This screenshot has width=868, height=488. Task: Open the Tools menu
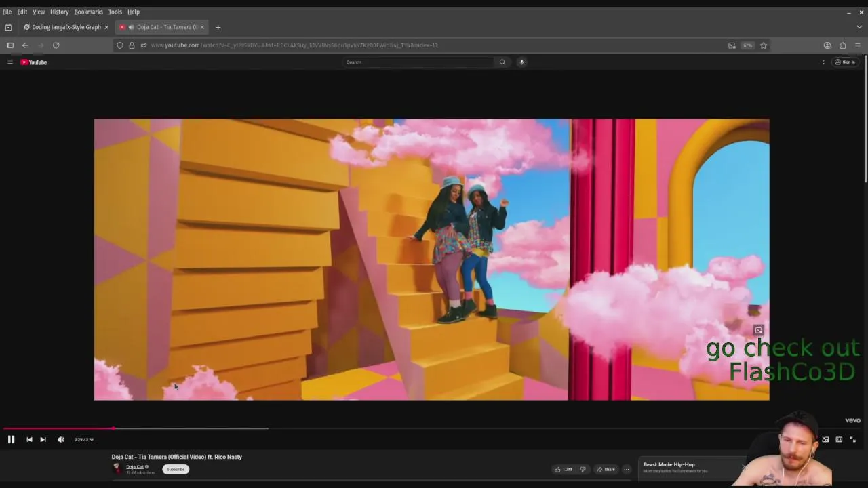coord(115,12)
